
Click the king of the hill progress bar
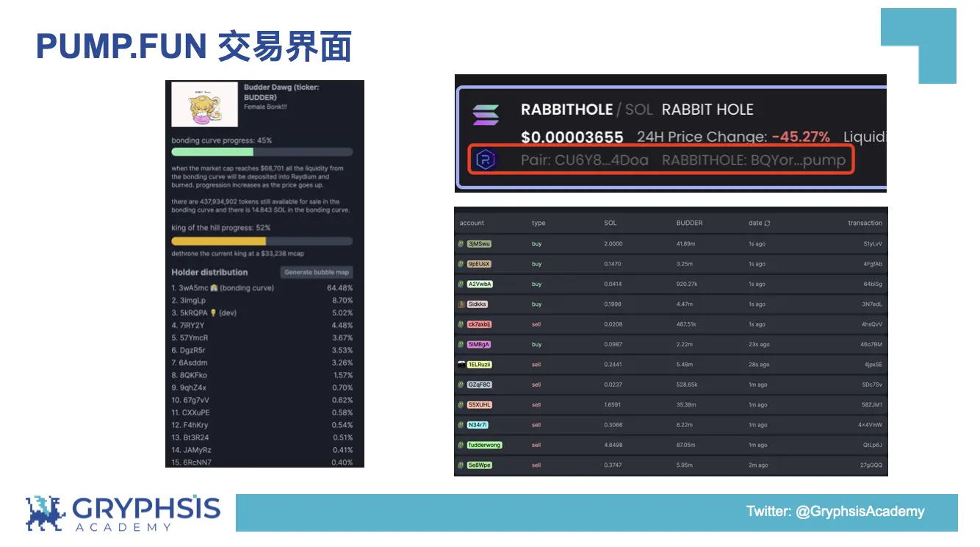pos(260,240)
